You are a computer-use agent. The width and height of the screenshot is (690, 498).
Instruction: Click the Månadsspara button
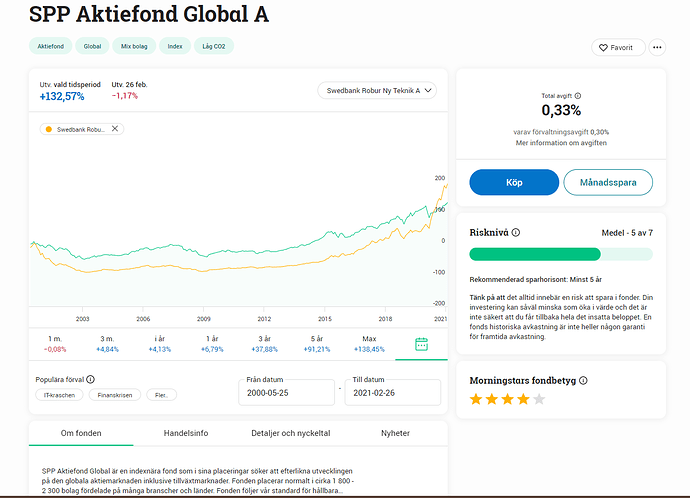[608, 182]
